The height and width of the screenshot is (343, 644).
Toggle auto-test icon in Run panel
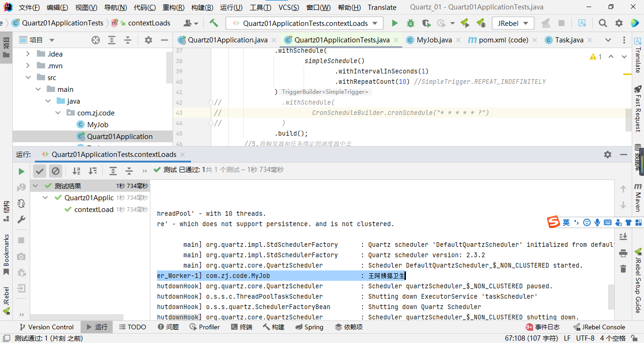(21, 204)
